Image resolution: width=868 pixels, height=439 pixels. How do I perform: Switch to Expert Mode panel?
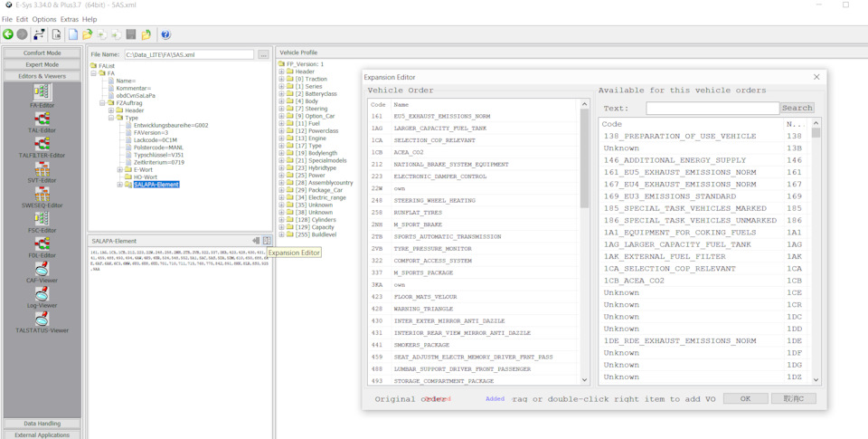click(x=42, y=65)
